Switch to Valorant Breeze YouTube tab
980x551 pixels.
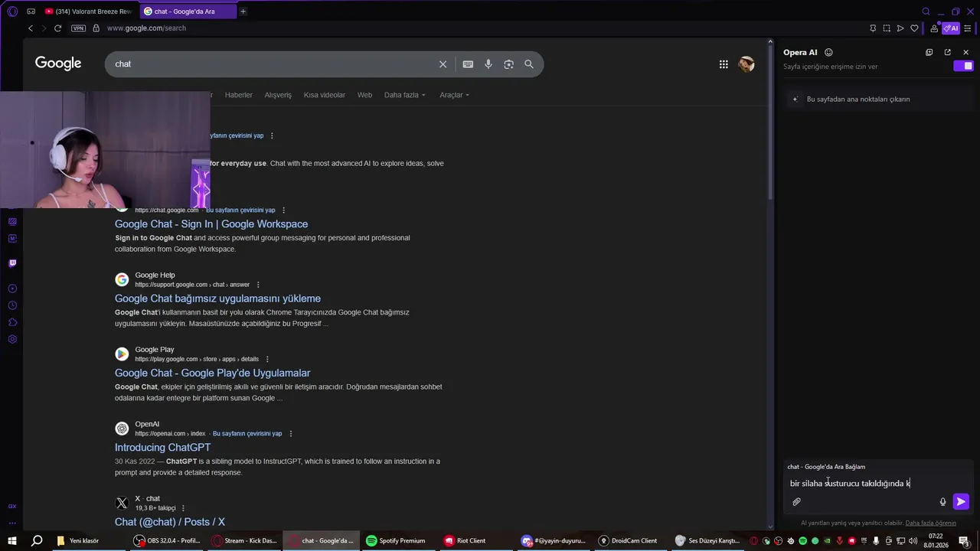[89, 11]
